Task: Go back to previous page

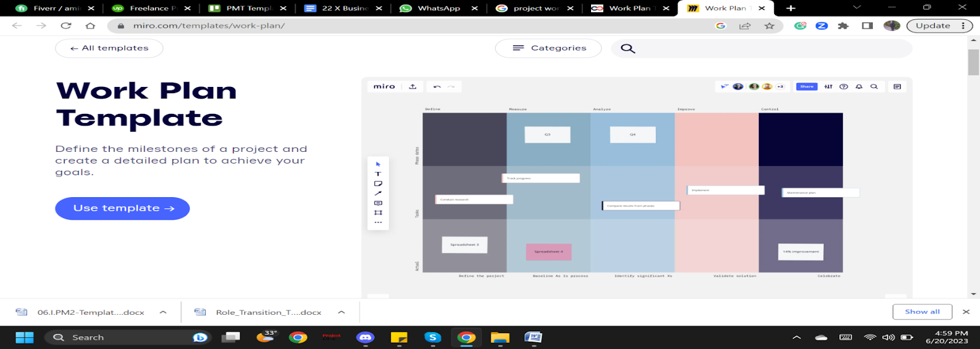Action: tap(17, 26)
